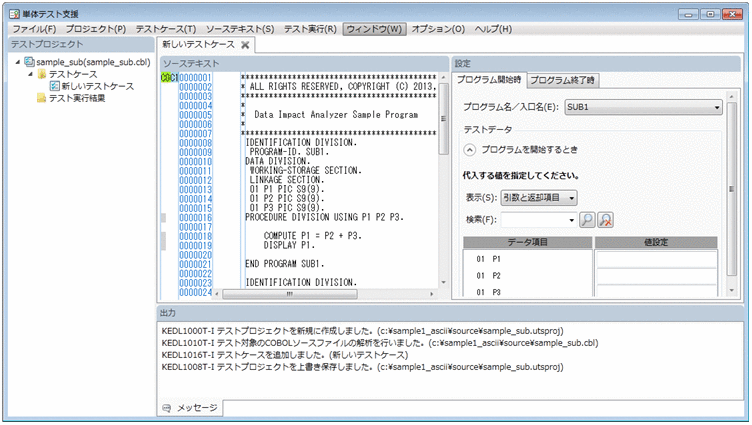Click the PROGRAM-ID. SUB1 source line
Screen dimensions: 752x425
pyautogui.click(x=289, y=152)
